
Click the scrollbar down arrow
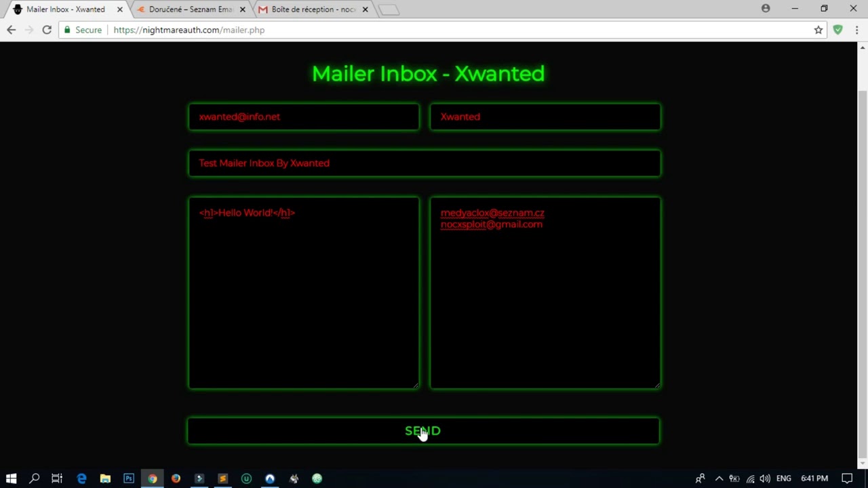(x=863, y=462)
